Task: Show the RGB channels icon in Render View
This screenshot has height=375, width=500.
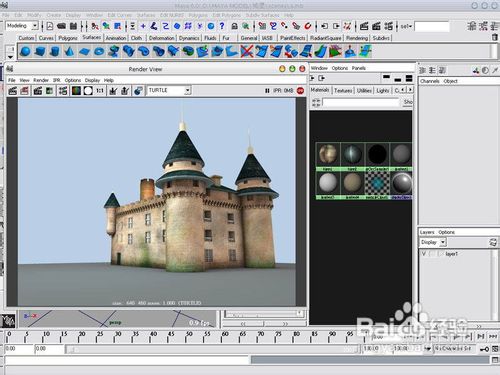Action: point(76,91)
